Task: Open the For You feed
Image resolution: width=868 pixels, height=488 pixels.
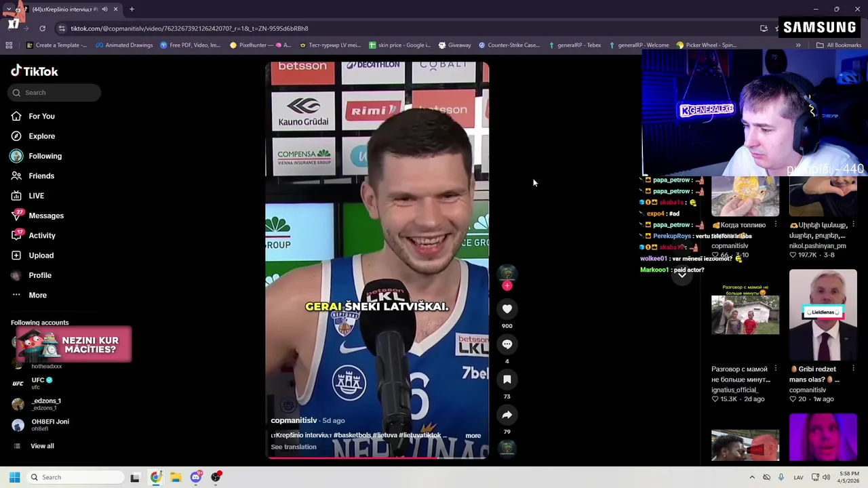Action: click(x=41, y=117)
